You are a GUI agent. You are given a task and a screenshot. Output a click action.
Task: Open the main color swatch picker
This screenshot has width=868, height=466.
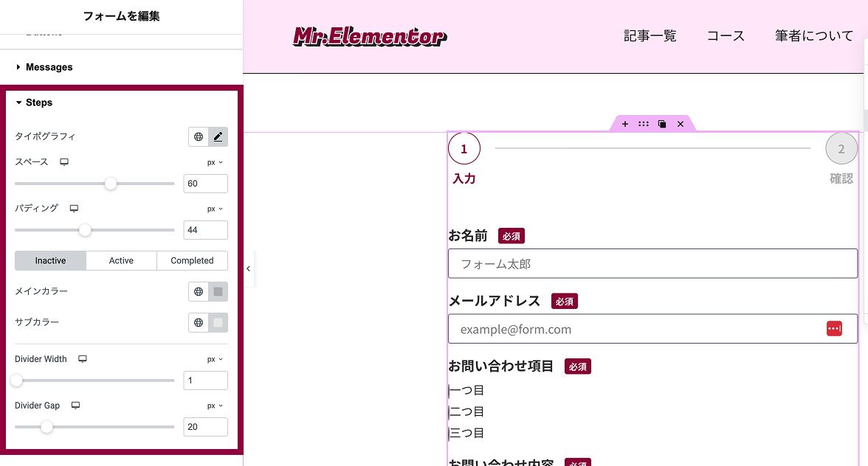pyautogui.click(x=218, y=292)
